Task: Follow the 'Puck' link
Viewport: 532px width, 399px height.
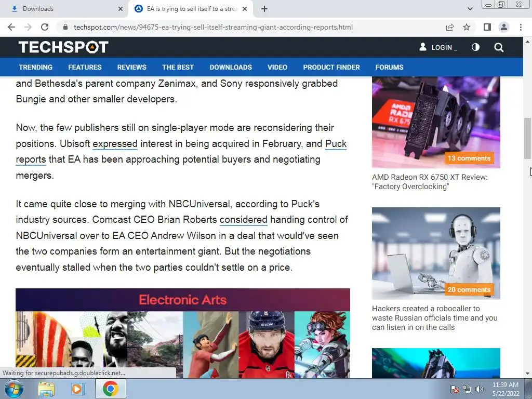Action: [x=336, y=144]
